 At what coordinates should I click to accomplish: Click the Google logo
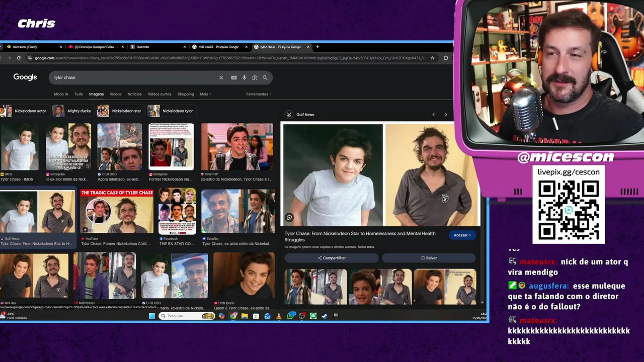[25, 77]
